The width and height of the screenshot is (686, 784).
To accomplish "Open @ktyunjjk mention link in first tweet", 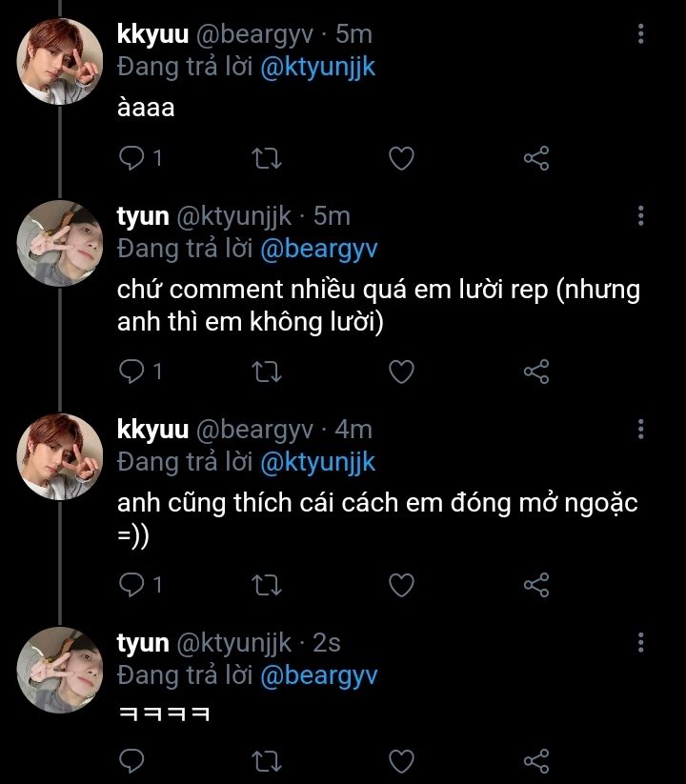I will (317, 70).
